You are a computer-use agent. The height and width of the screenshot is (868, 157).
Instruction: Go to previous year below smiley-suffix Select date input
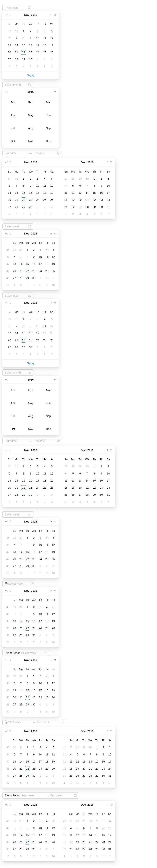pos(6,15)
